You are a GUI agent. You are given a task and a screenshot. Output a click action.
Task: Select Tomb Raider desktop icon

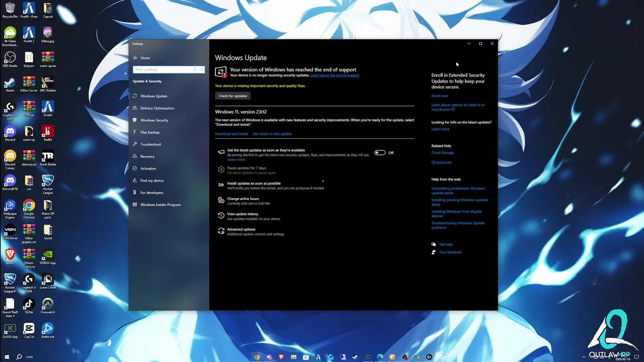(x=48, y=158)
